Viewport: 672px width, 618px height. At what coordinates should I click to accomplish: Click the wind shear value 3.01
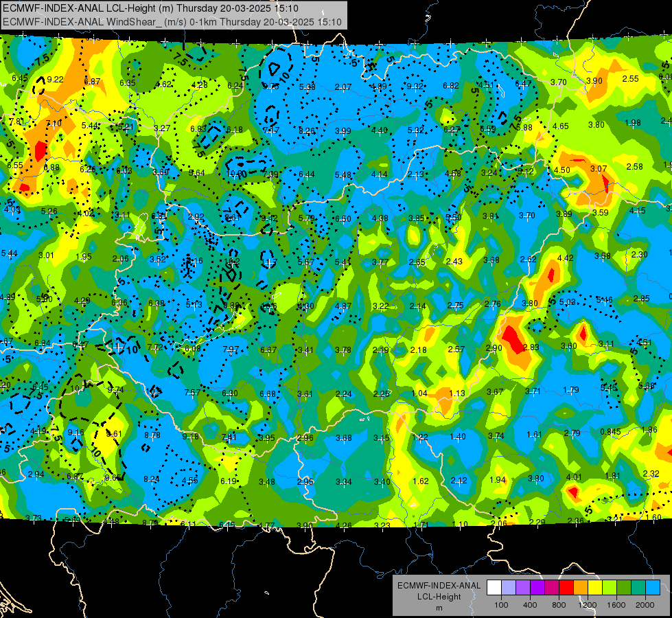(46, 255)
